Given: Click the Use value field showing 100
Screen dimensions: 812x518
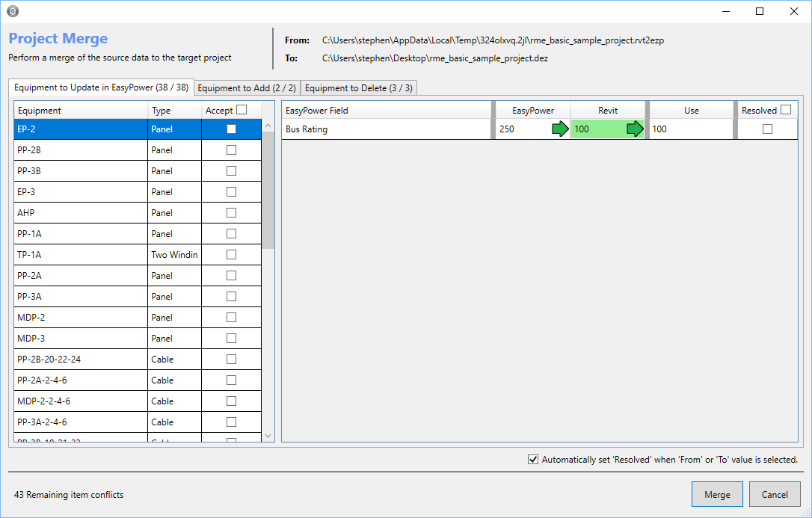Looking at the screenshot, I should click(690, 129).
